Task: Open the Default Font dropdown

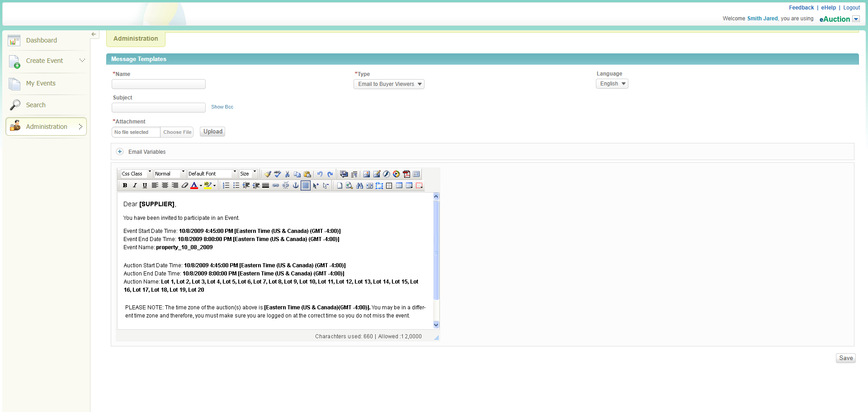Action: click(x=212, y=174)
